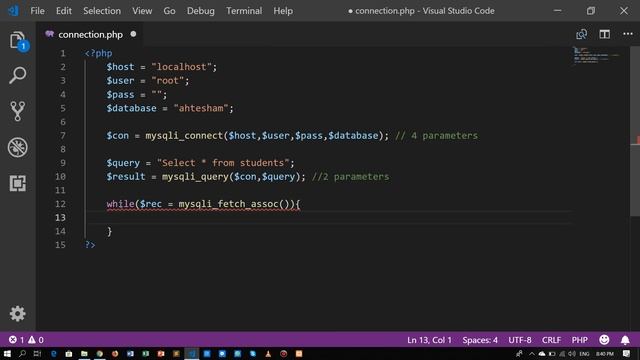
Task: Open the Extensions view
Action: tap(18, 183)
